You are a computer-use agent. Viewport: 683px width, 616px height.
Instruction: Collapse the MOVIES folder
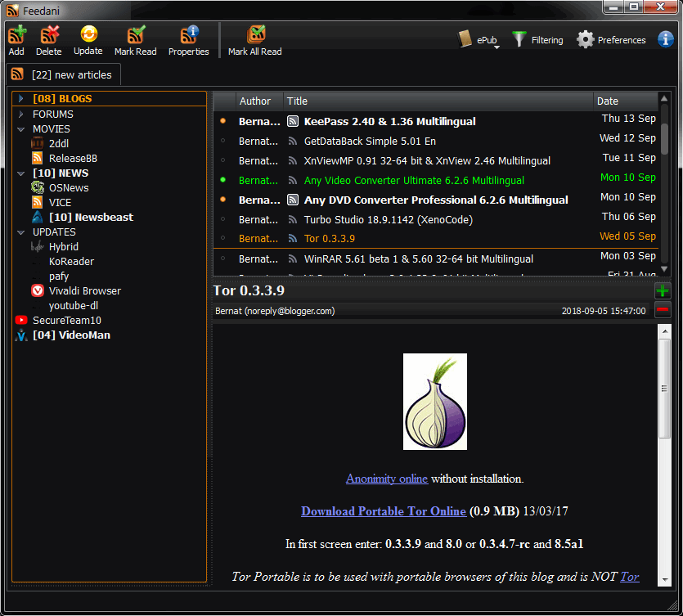21,129
